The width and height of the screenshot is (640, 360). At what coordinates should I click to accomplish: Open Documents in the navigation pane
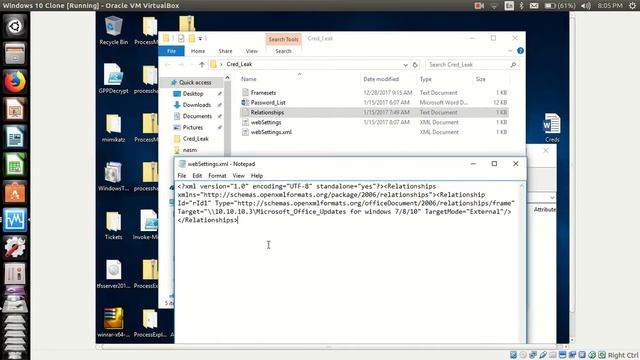[197, 116]
